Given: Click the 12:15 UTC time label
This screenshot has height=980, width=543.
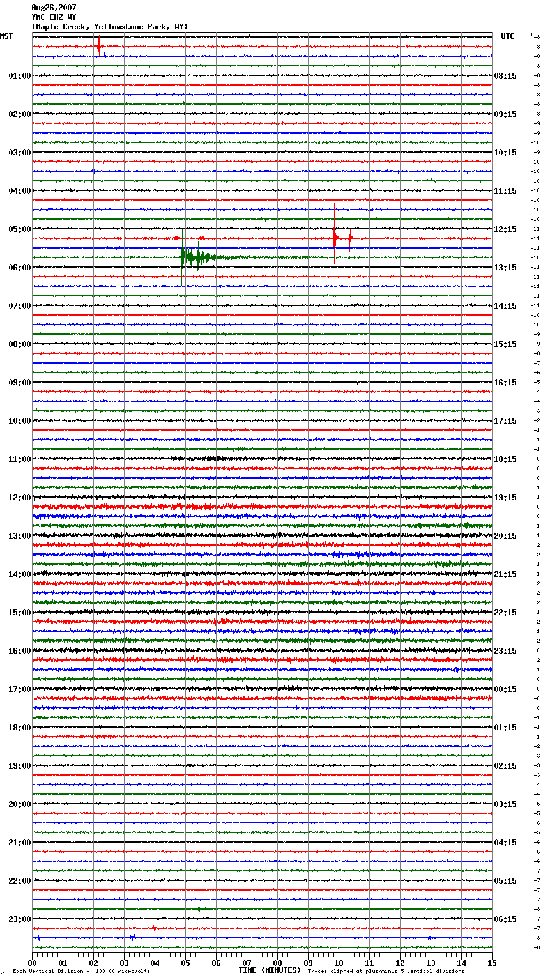Looking at the screenshot, I should (505, 229).
